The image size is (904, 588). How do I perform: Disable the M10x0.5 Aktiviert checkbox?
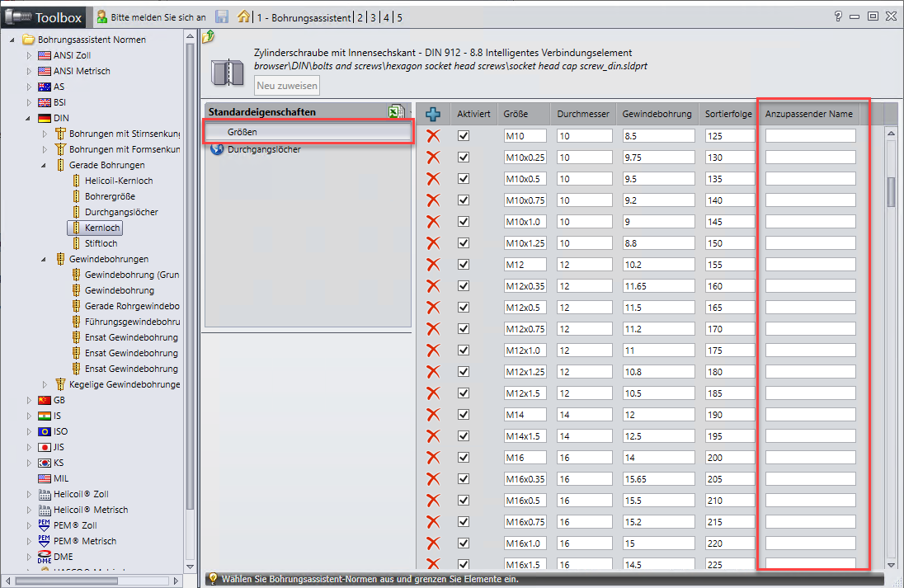pos(464,179)
